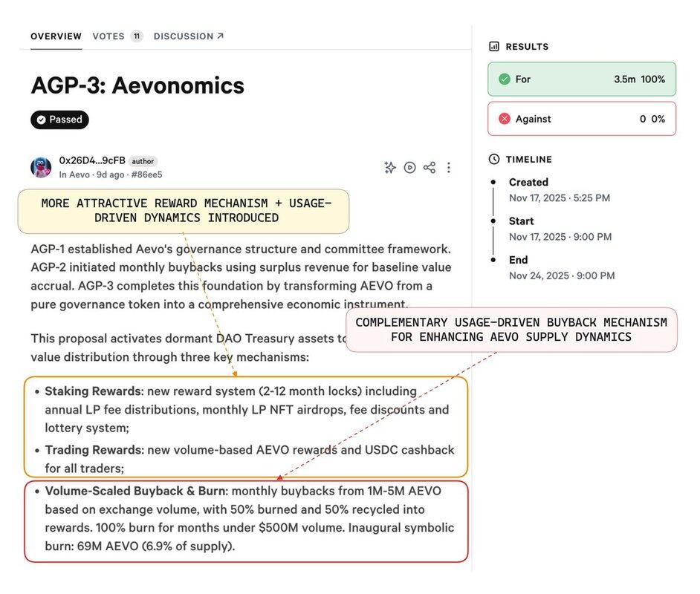This screenshot has height=594, width=700.
Task: Click the green For checkmark icon
Action: (x=505, y=79)
